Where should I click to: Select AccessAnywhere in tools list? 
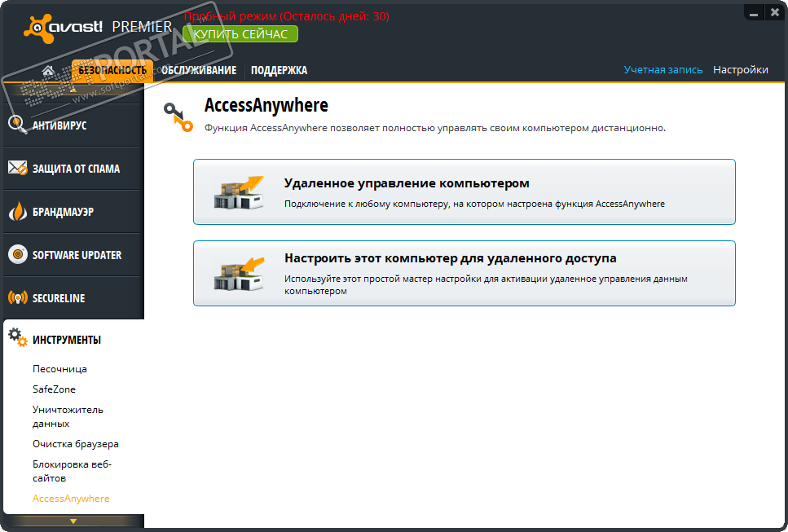click(71, 499)
